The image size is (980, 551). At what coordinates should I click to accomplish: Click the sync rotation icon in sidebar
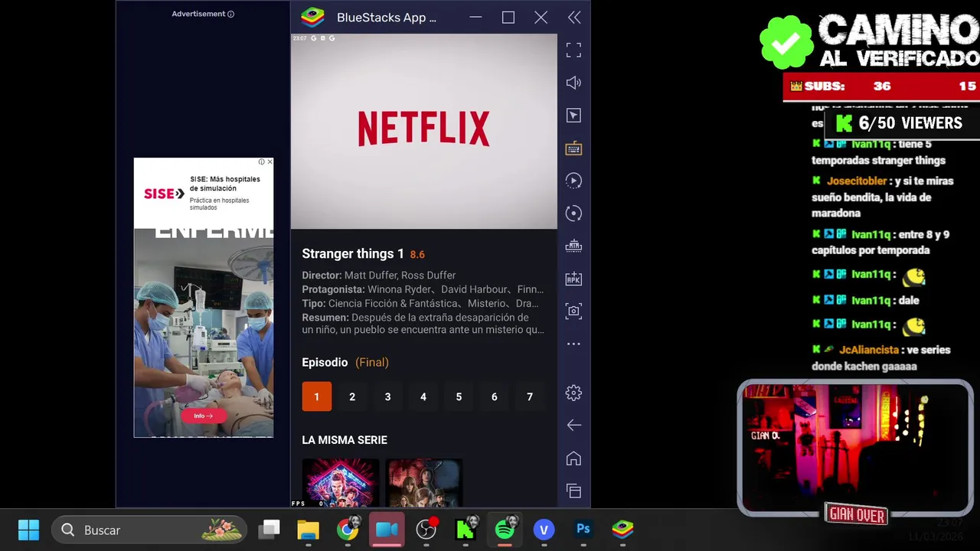[x=573, y=214]
